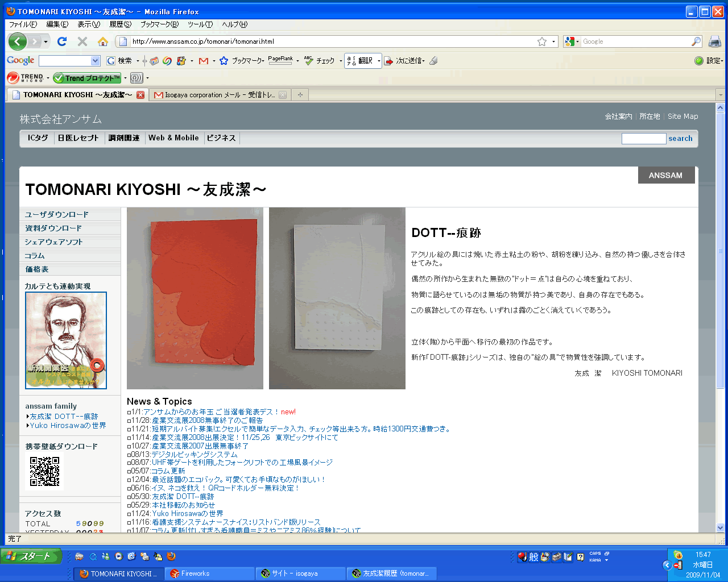Open dropdown arrow beside Trend プロテクト
The width and height of the screenshot is (728, 582).
click(125, 78)
